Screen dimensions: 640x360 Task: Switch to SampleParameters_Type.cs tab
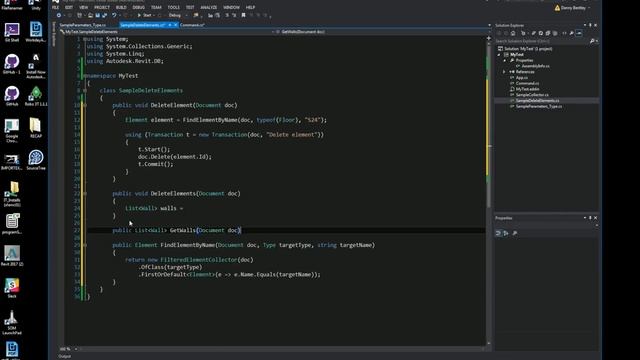pos(83,25)
